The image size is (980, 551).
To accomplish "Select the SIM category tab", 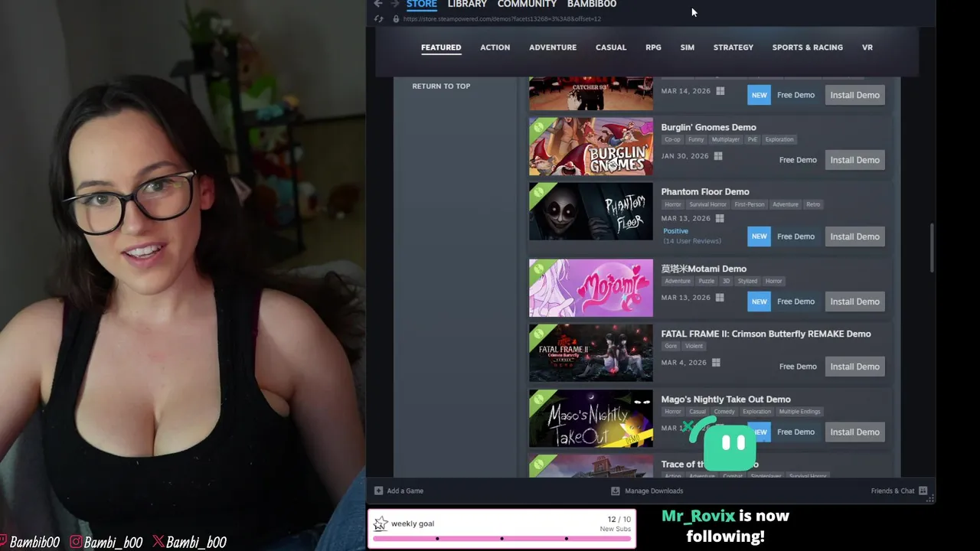I will [688, 47].
